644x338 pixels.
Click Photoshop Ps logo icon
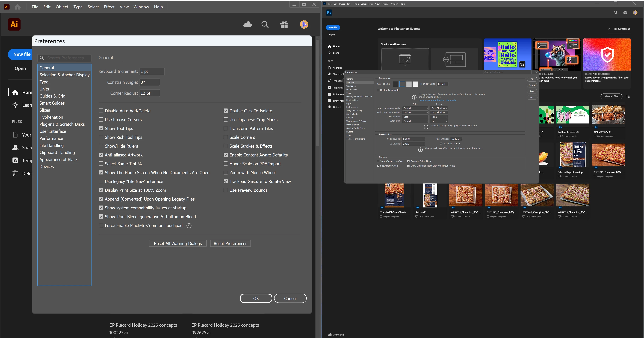pyautogui.click(x=329, y=13)
